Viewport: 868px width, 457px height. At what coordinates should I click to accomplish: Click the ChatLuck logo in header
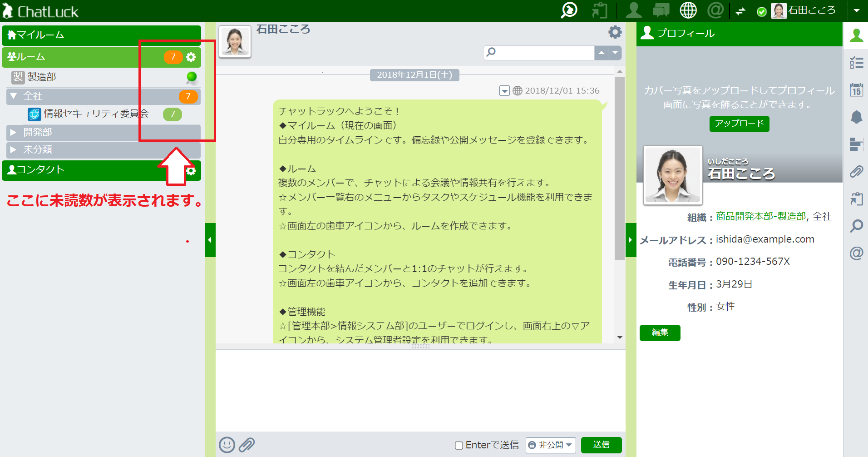click(x=40, y=11)
